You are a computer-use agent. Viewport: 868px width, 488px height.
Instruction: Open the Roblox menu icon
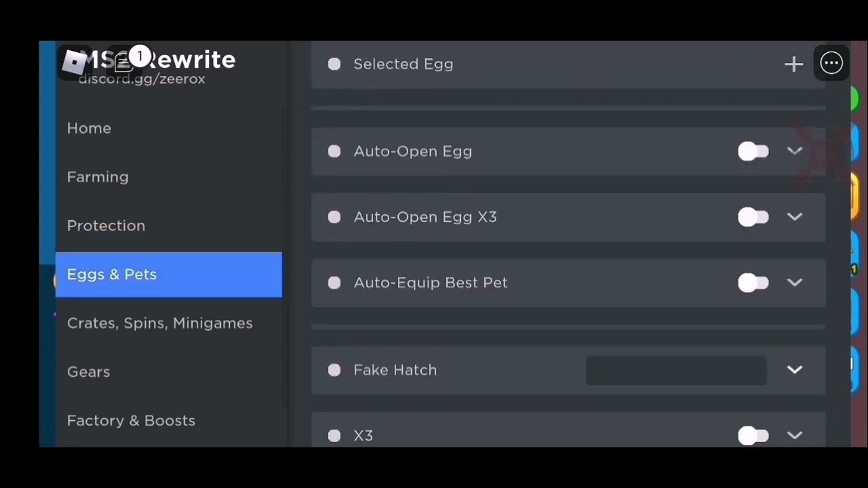75,62
